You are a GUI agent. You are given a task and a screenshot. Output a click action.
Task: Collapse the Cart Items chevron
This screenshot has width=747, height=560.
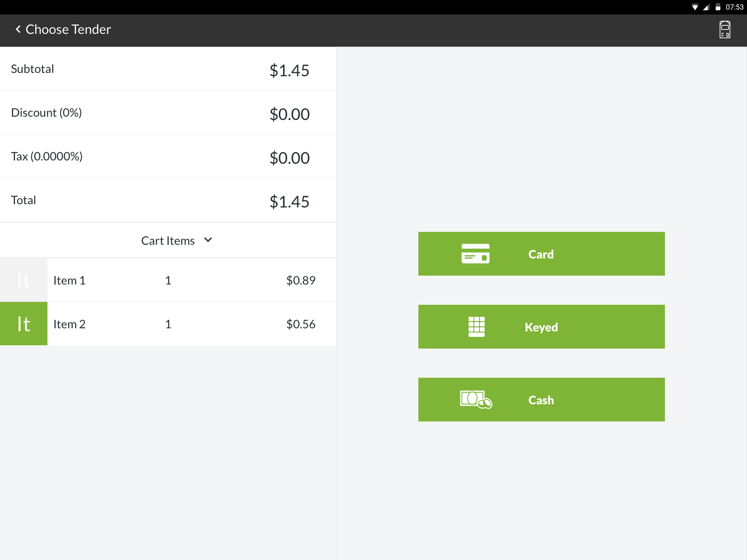pyautogui.click(x=208, y=240)
